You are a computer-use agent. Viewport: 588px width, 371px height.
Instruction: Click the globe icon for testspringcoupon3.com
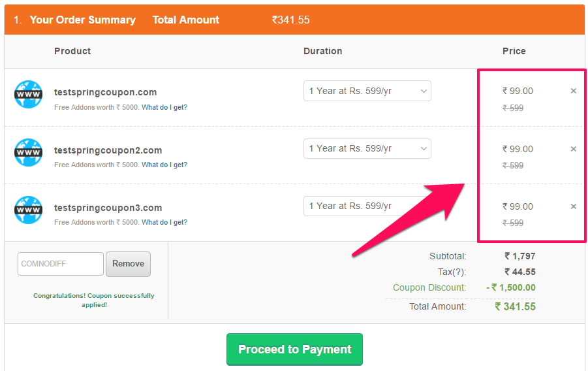coord(28,210)
